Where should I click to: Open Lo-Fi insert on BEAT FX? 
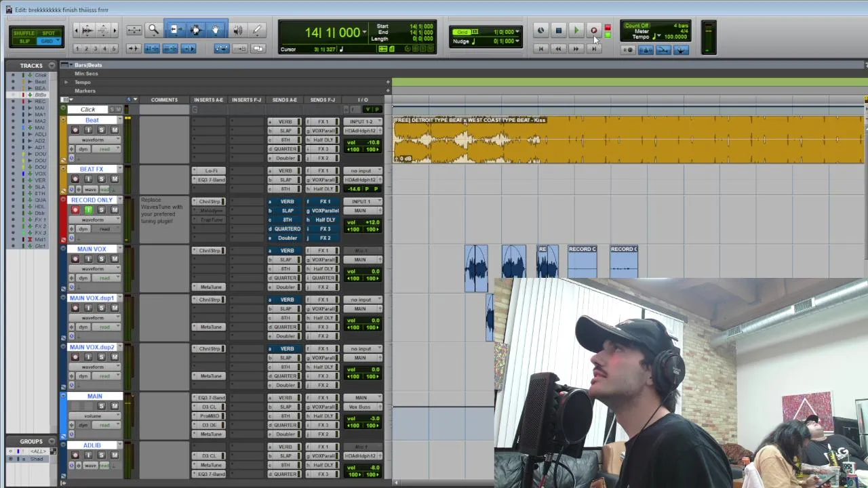[210, 171]
